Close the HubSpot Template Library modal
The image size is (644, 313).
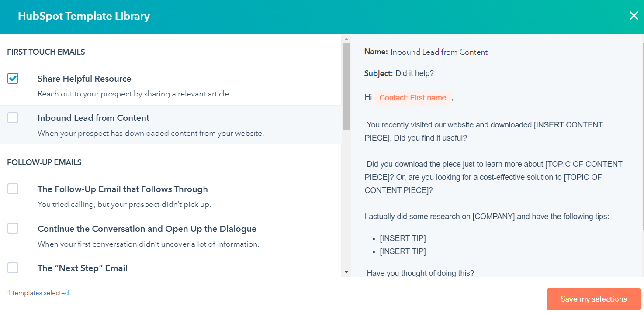click(x=634, y=16)
